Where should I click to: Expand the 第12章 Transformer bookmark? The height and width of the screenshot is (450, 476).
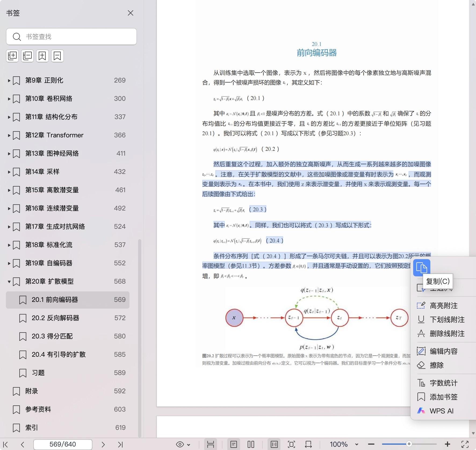tap(9, 135)
